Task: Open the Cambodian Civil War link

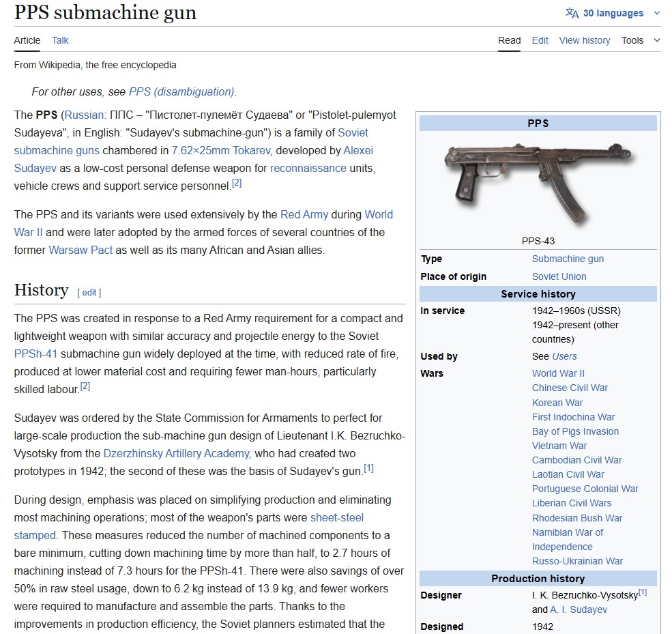Action: point(576,460)
